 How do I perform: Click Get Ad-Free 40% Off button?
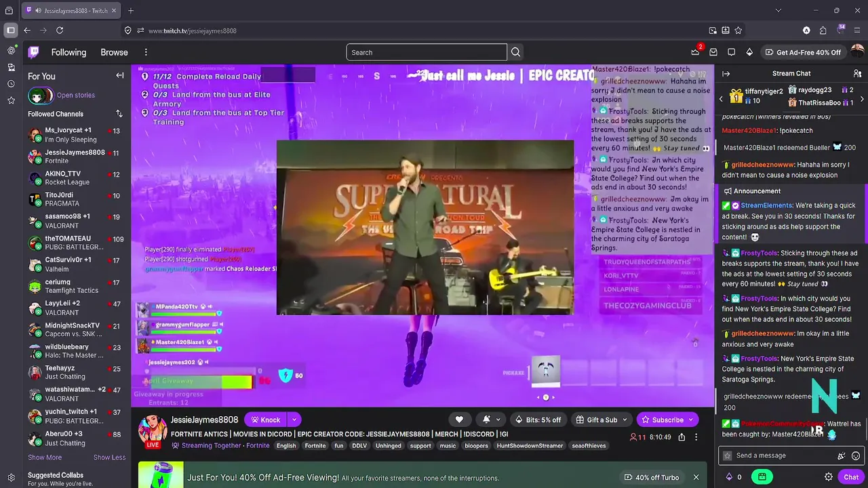tap(803, 52)
